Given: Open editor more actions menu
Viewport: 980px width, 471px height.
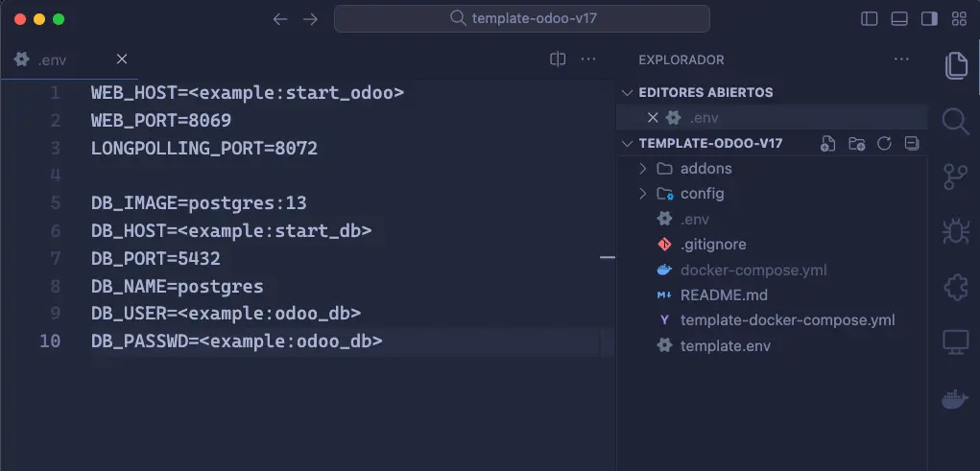Looking at the screenshot, I should coord(588,59).
